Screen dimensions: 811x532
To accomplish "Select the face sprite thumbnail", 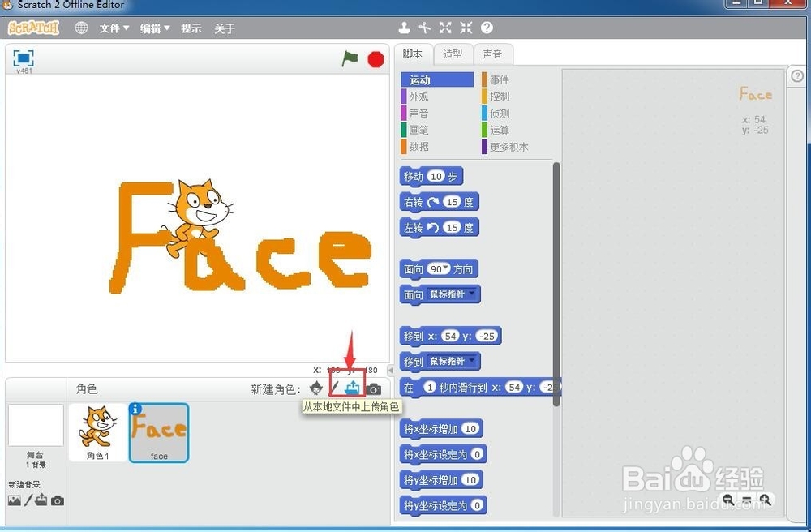I will 159,433.
